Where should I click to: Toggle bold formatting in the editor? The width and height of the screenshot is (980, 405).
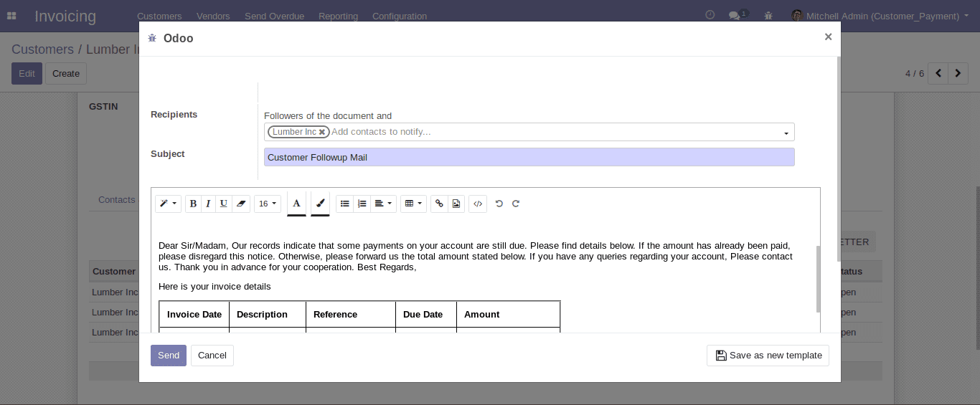pyautogui.click(x=193, y=204)
